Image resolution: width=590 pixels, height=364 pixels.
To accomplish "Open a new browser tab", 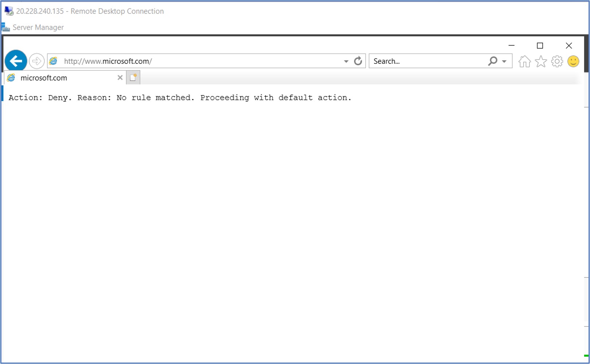I will [x=133, y=77].
